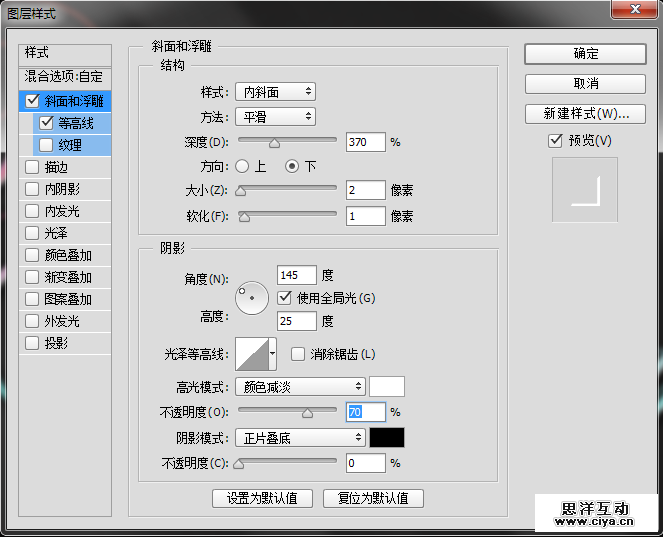
Task: Enable the 纹理 checkbox
Action: [46, 145]
